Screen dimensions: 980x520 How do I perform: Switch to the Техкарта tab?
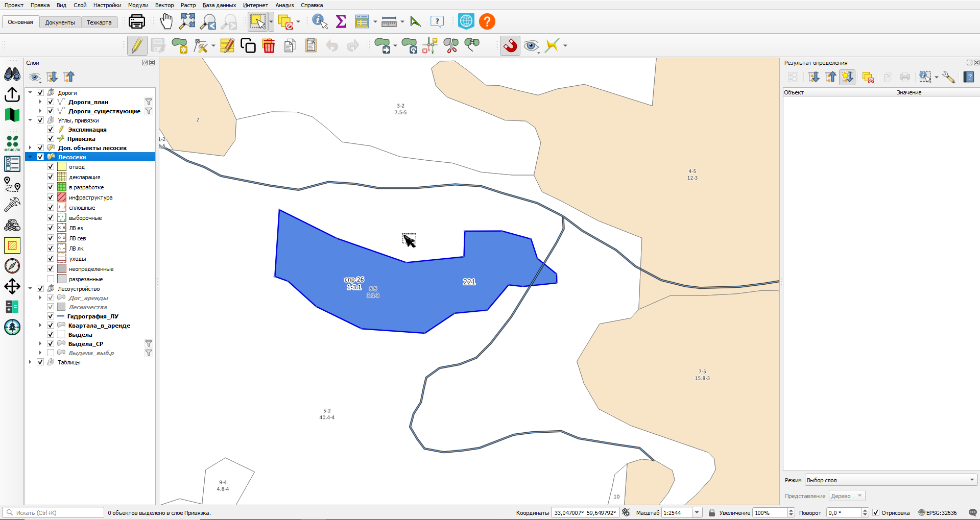point(99,22)
